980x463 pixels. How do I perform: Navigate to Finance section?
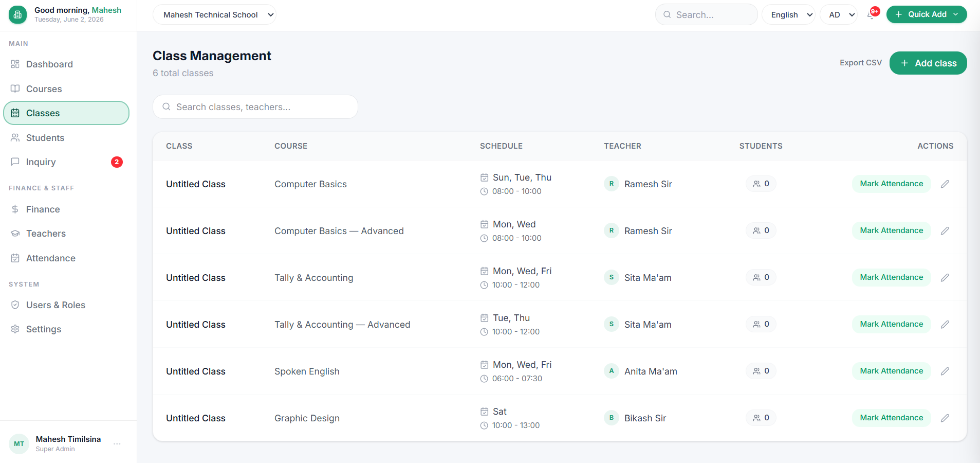coord(66,209)
